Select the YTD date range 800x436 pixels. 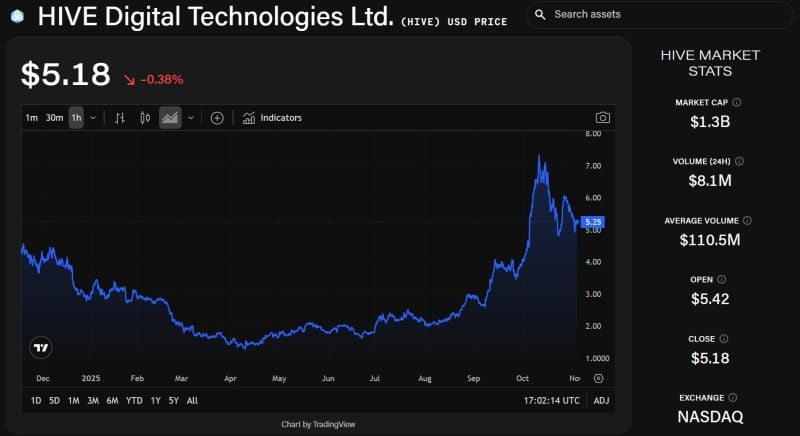pos(134,400)
